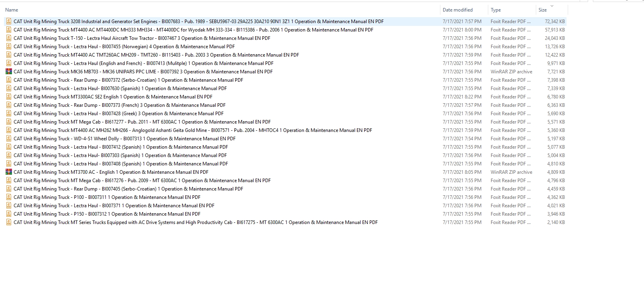Click the PDF icon of the BI007630 Spanish file
The height and width of the screenshot is (281, 644).
pos(9,88)
